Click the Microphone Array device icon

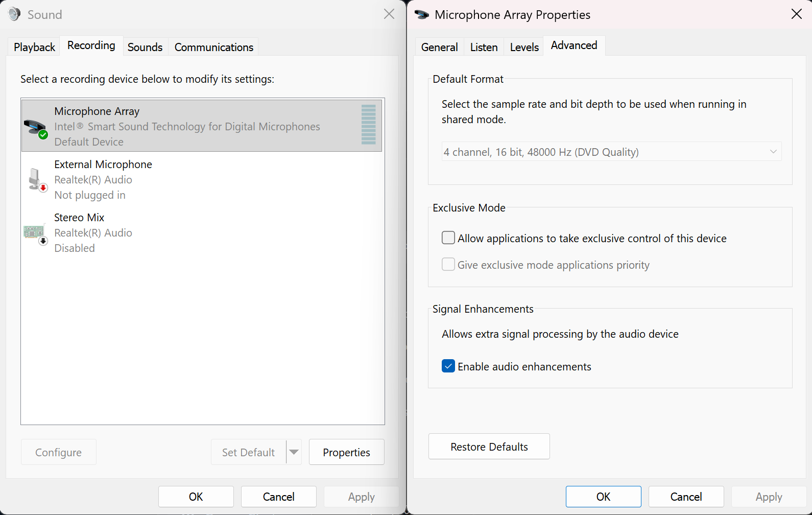point(35,128)
